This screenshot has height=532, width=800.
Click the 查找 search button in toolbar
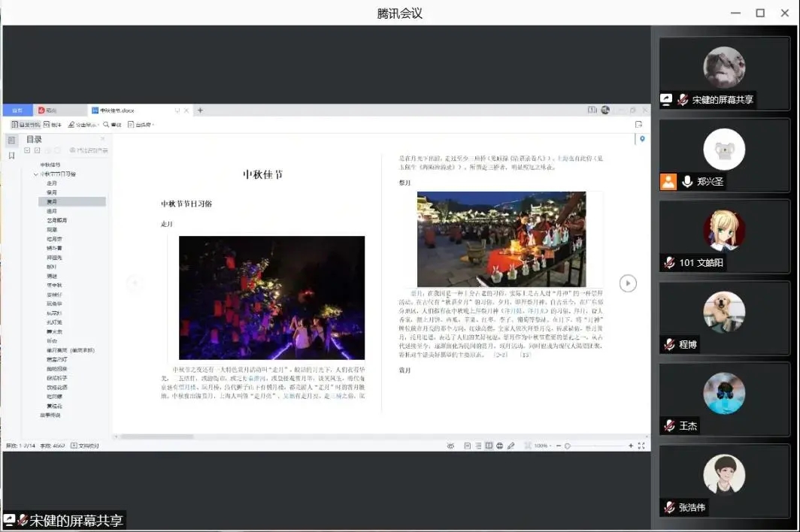(x=112, y=124)
